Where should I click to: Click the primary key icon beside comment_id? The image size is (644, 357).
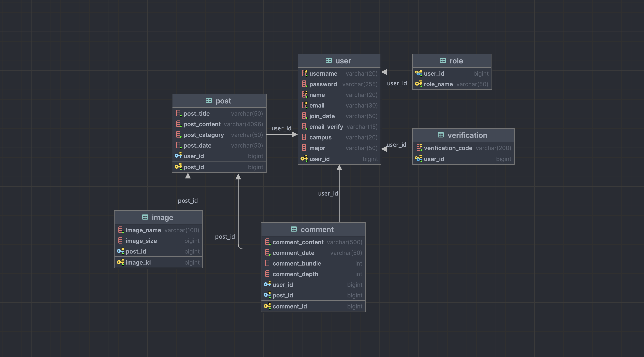[x=267, y=306]
